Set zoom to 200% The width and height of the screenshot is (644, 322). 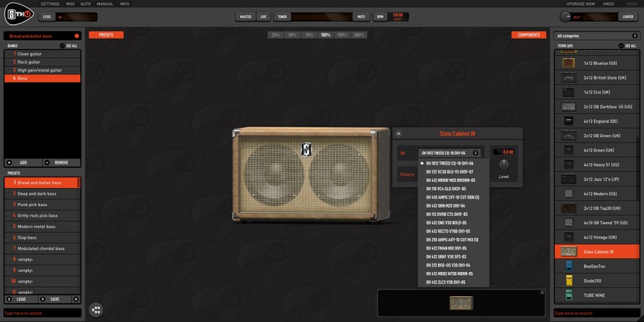click(x=359, y=35)
